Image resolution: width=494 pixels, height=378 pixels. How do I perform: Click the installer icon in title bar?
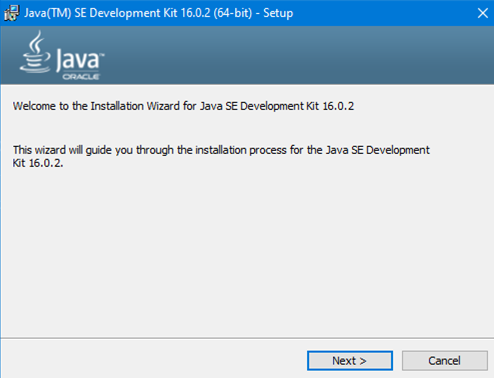tap(11, 13)
